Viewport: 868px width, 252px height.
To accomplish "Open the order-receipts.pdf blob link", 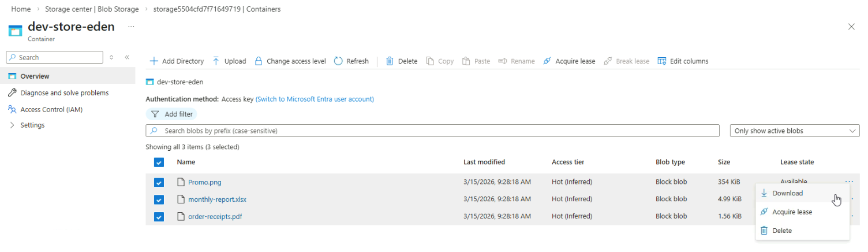I will (215, 217).
